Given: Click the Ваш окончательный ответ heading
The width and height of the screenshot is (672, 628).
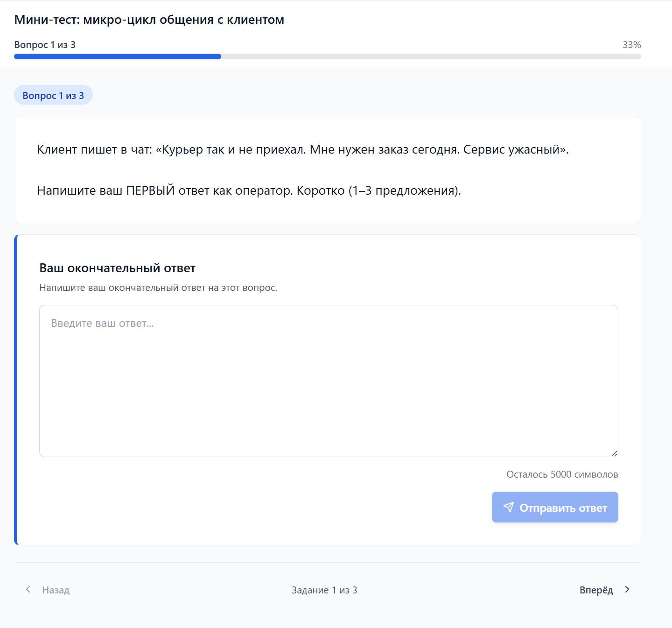Looking at the screenshot, I should tap(118, 268).
